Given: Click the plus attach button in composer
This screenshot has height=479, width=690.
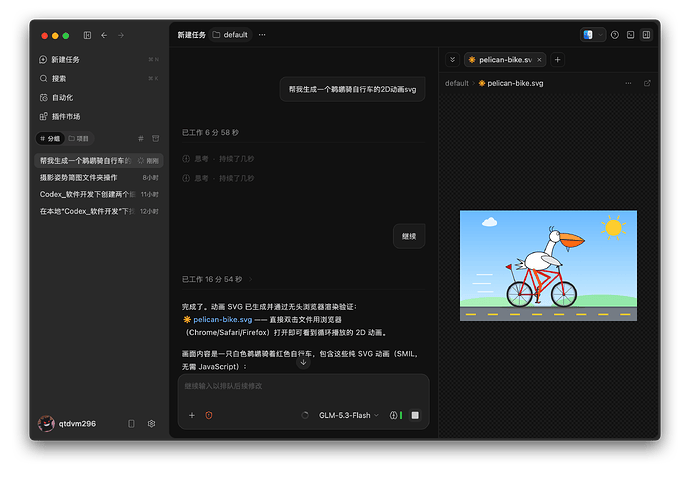Looking at the screenshot, I should pyautogui.click(x=191, y=415).
